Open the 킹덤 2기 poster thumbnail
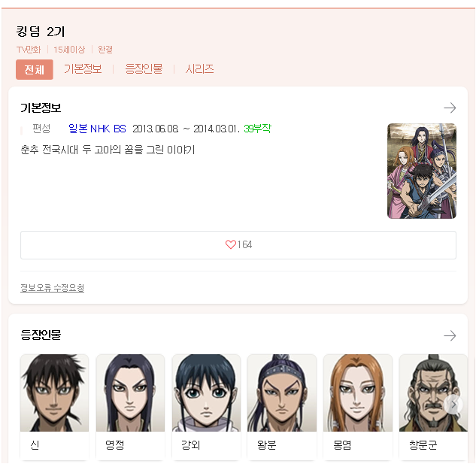The height and width of the screenshot is (473, 476). tap(422, 171)
